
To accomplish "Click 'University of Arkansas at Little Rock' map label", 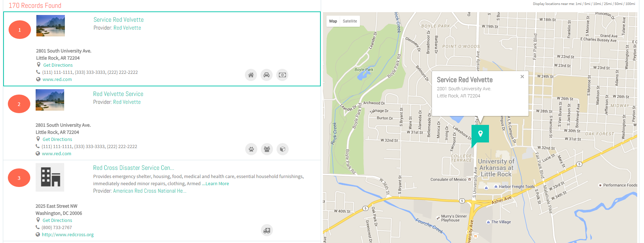I will pos(496,168).
